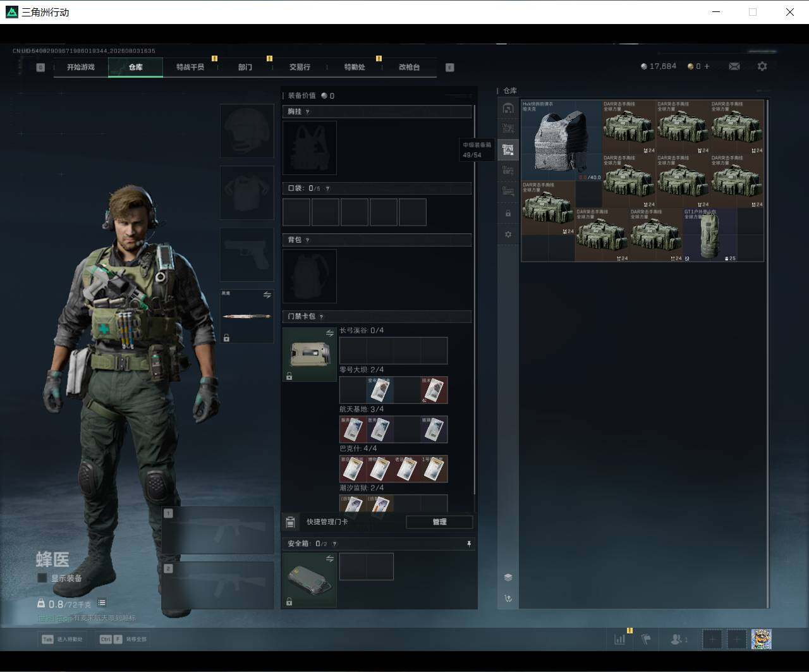Click the swap arrows on the melee knife slot

tap(267, 295)
